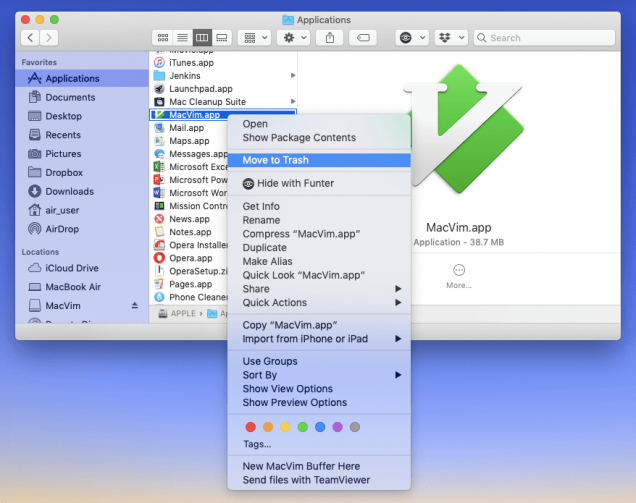Image resolution: width=636 pixels, height=503 pixels.
Task: Select Applications in the sidebar
Action: [82, 78]
